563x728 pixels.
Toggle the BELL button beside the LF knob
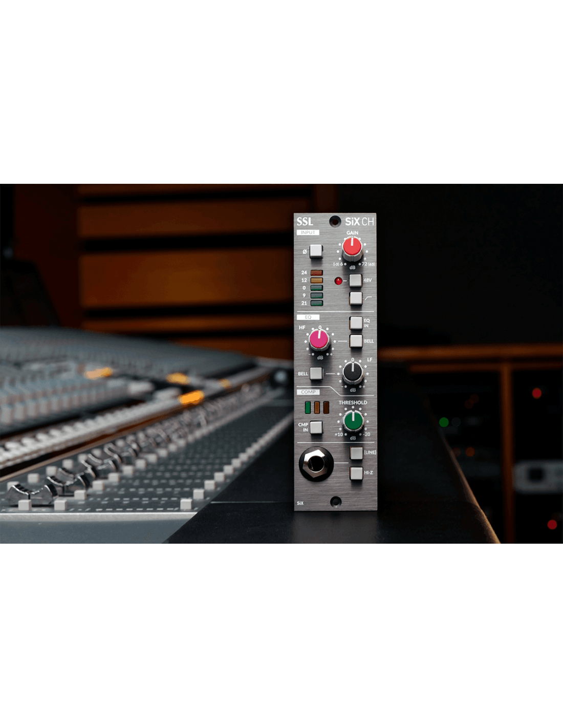(316, 373)
